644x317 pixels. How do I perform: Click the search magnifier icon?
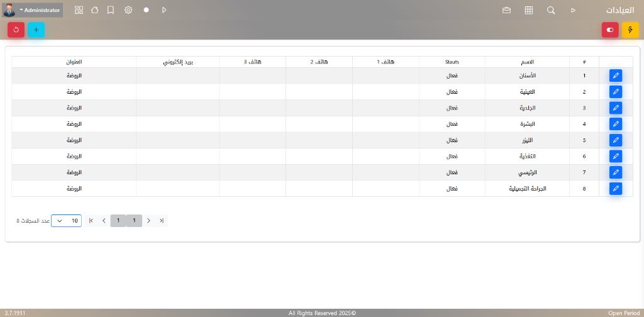click(x=551, y=10)
